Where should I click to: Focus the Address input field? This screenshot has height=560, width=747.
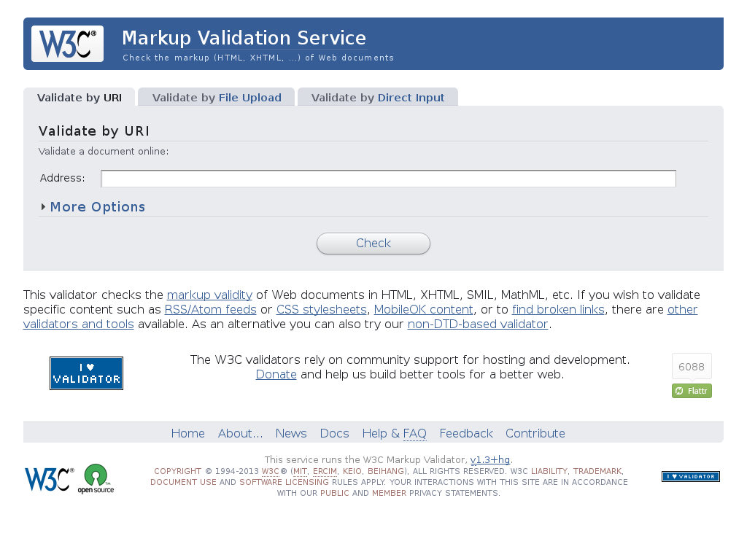tap(388, 179)
